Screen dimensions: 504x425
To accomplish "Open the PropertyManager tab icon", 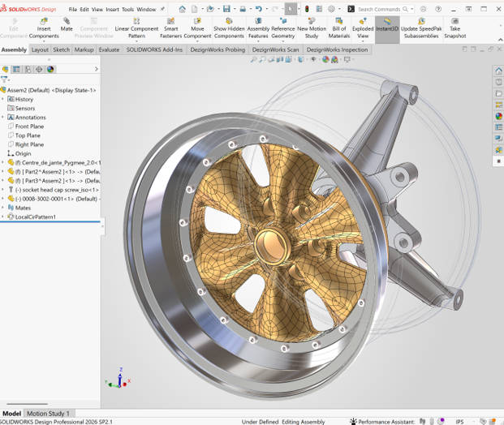I will click(16, 69).
